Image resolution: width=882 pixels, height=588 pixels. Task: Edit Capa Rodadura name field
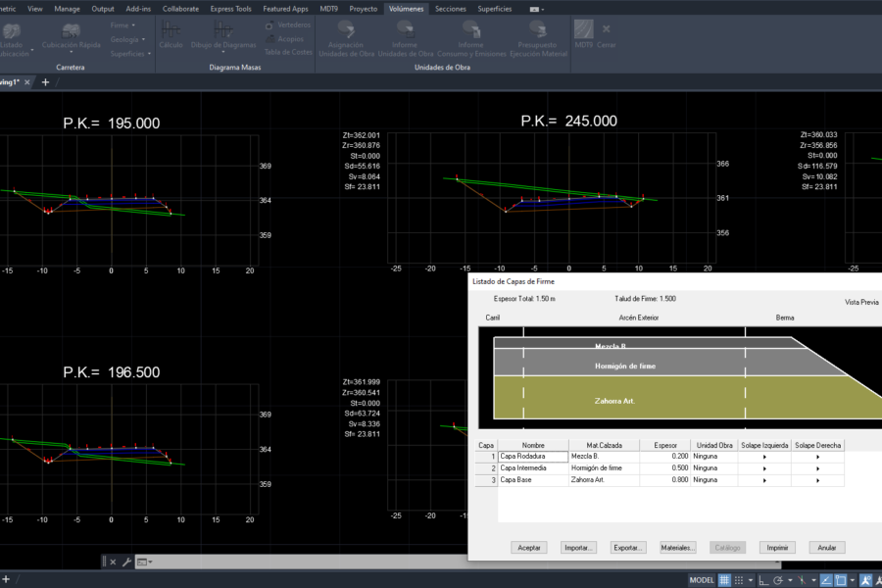[533, 457]
